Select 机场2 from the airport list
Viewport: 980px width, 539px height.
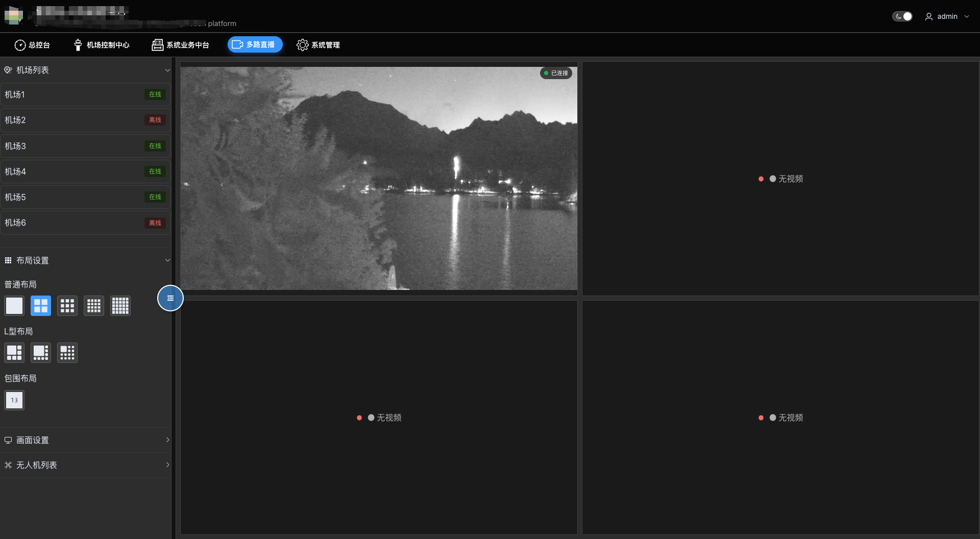click(x=85, y=120)
